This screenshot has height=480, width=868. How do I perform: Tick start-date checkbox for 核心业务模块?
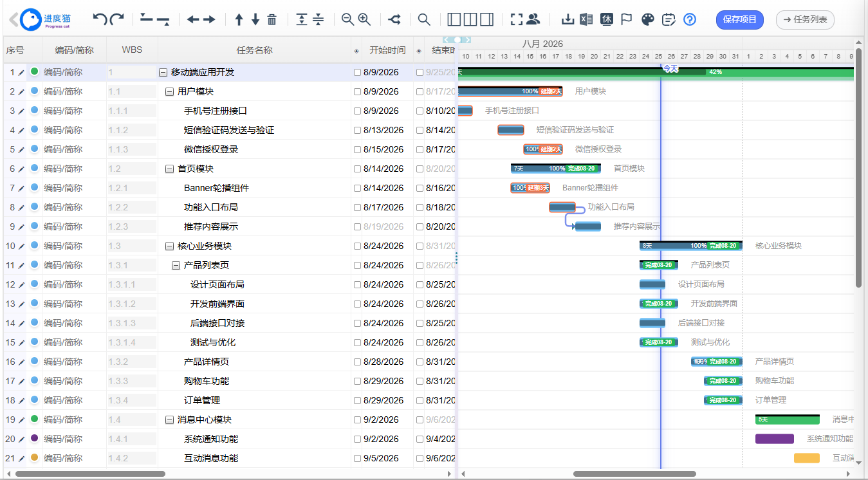357,246
